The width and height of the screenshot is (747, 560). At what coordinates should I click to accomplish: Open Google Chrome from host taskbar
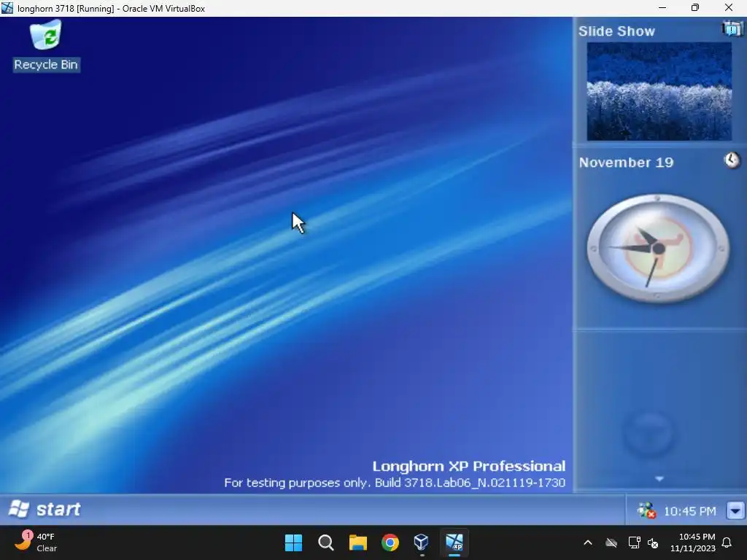click(390, 542)
